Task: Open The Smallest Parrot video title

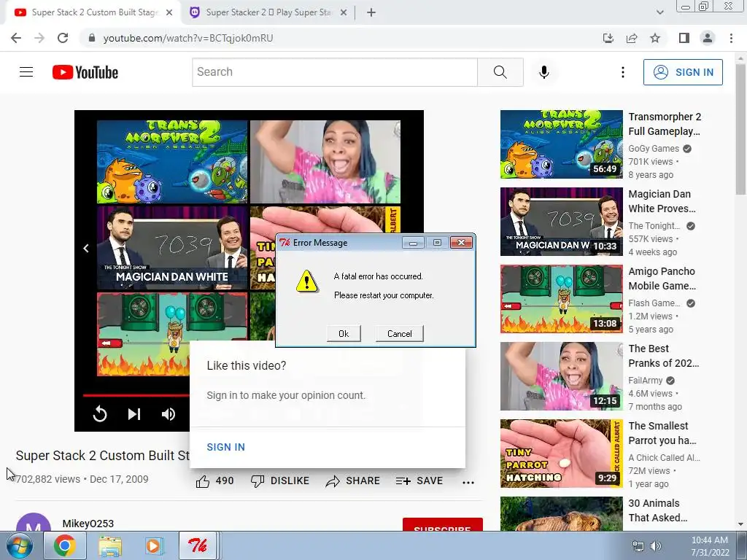Action: 662,433
